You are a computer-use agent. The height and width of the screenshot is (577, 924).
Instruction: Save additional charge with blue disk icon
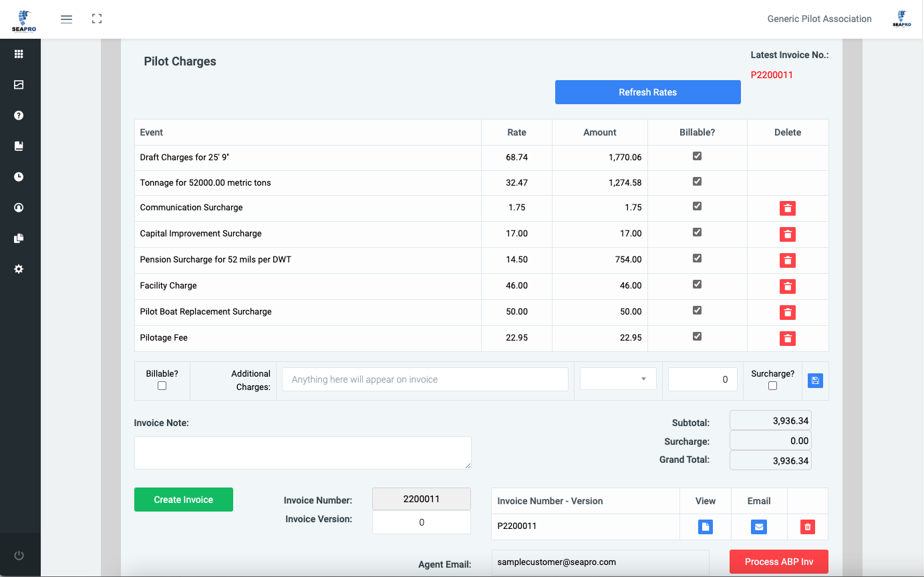point(815,381)
